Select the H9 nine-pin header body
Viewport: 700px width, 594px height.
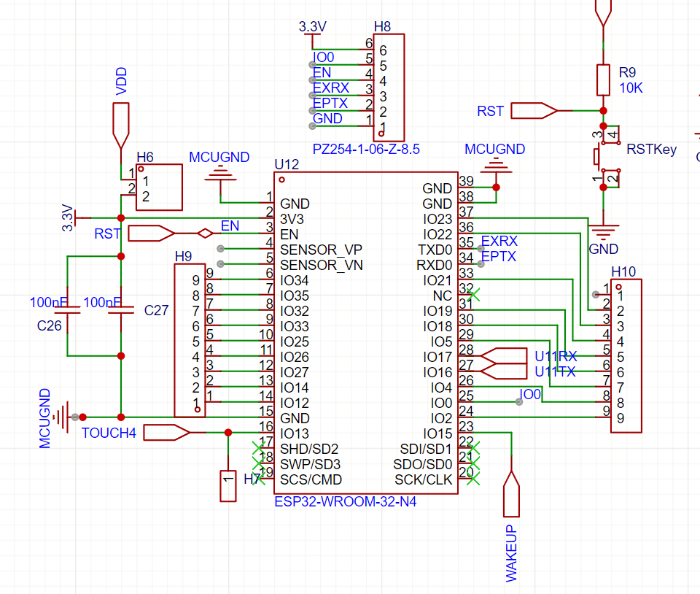pyautogui.click(x=190, y=341)
